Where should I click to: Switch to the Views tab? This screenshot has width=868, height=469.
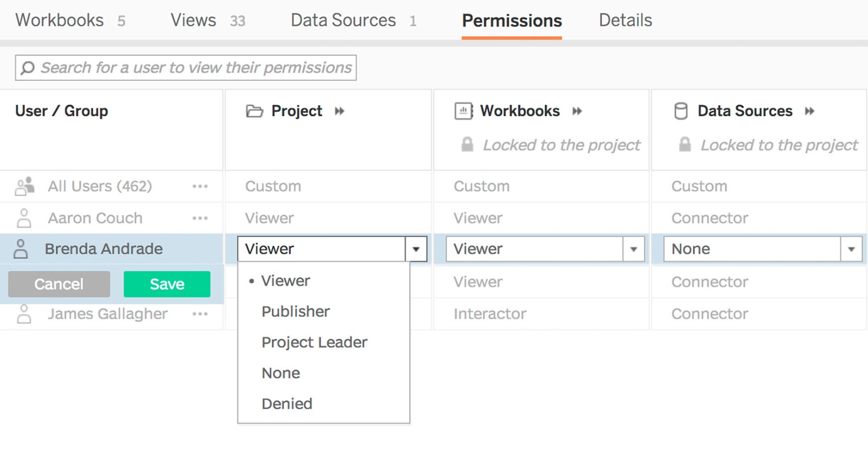coord(193,20)
